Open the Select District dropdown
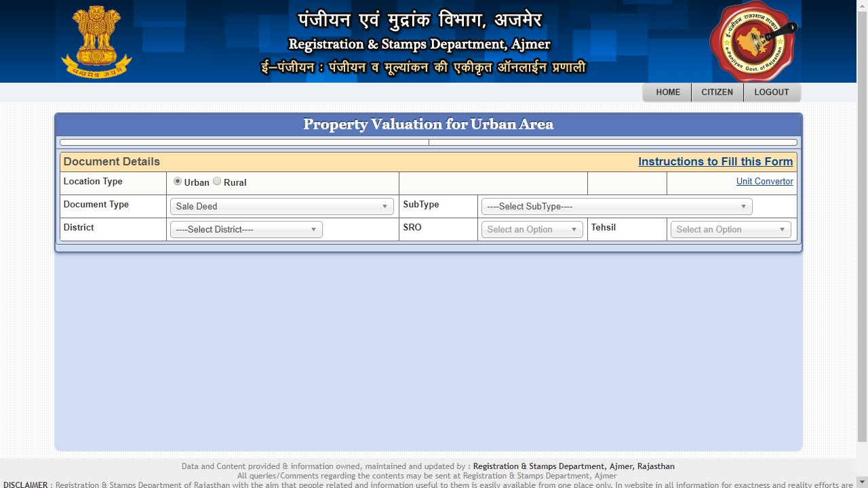This screenshot has height=488, width=868. pos(245,229)
